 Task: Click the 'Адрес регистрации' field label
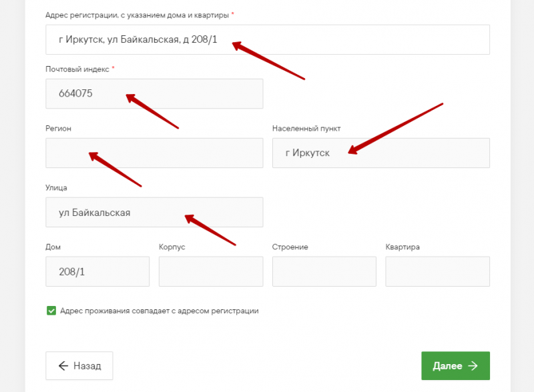tap(137, 15)
